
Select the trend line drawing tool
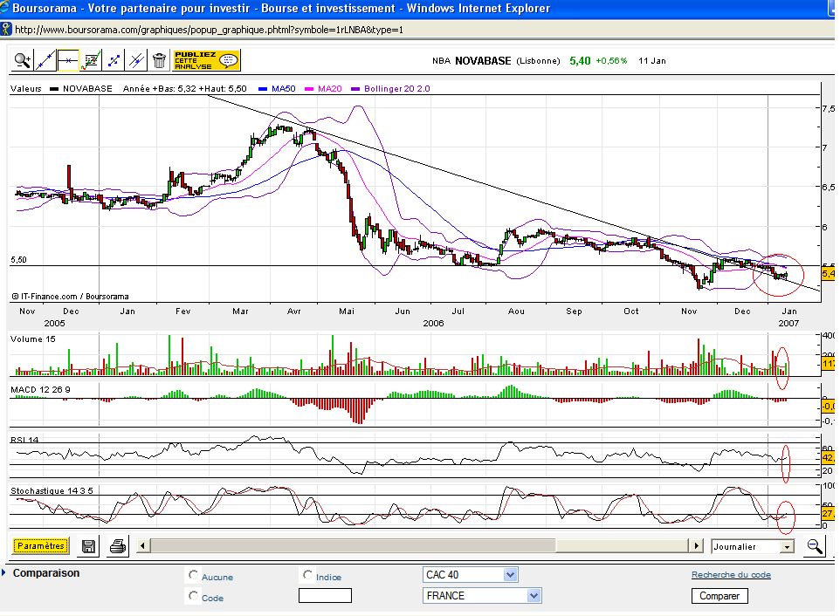point(45,60)
